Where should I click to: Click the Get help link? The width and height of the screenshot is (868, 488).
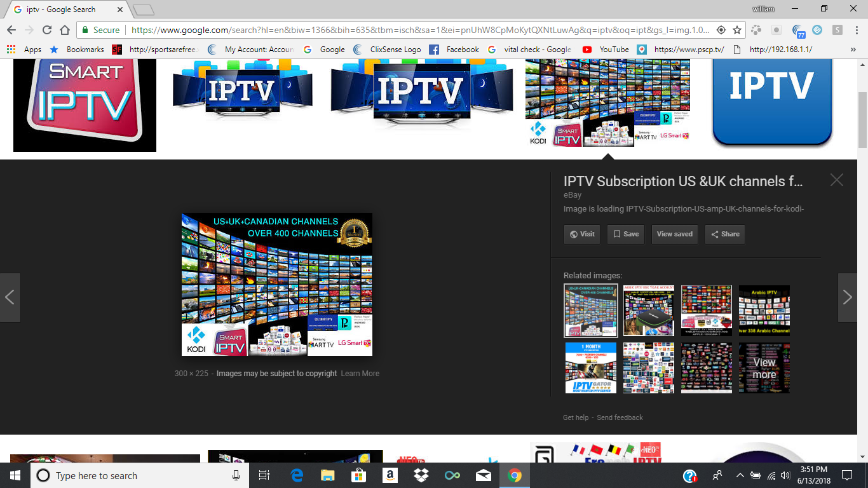[x=576, y=417]
